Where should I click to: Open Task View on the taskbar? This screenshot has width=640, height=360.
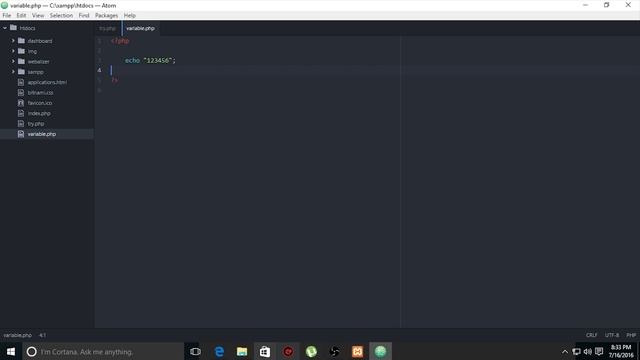(x=196, y=351)
